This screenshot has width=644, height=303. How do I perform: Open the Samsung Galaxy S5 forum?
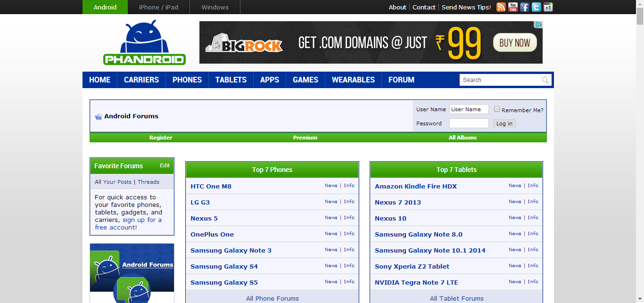click(x=224, y=282)
